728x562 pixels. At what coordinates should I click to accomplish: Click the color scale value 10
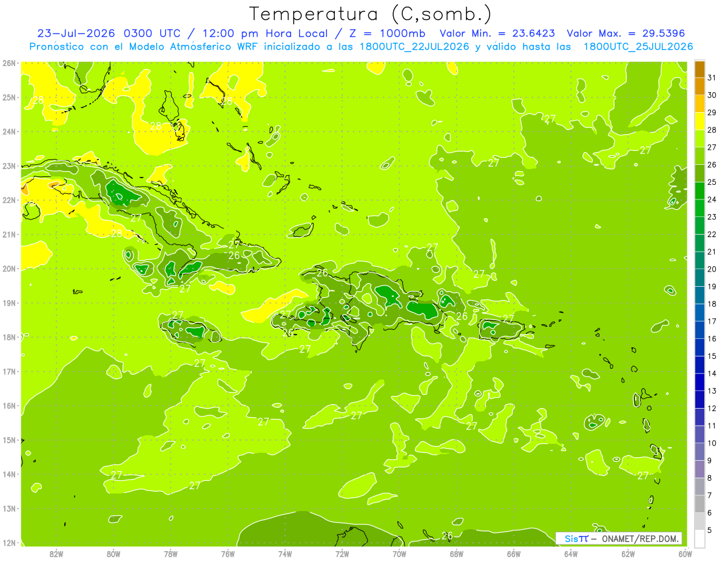[x=712, y=443]
